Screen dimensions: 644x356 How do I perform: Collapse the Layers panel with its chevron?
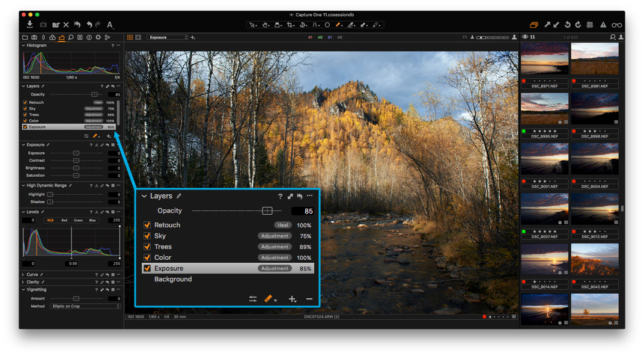[145, 195]
